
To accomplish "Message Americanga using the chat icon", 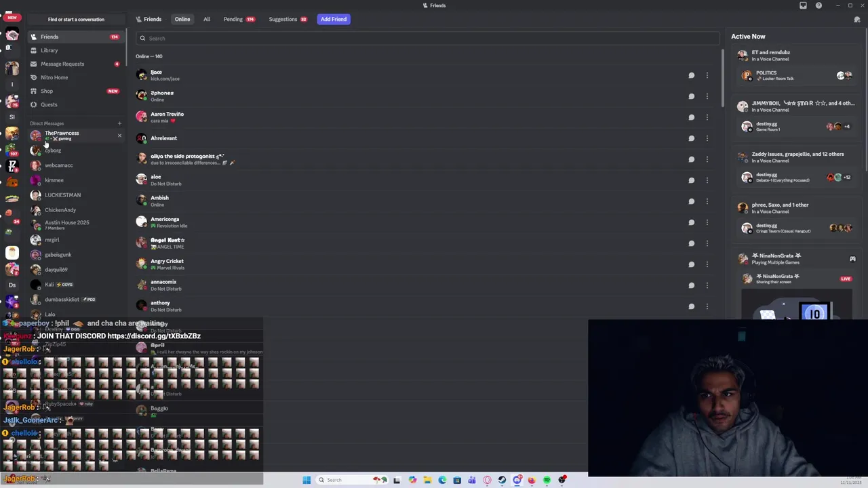I will [x=691, y=222].
